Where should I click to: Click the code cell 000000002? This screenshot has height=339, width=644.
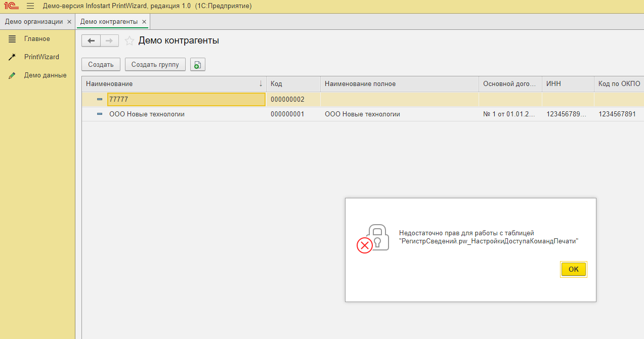pyautogui.click(x=293, y=99)
